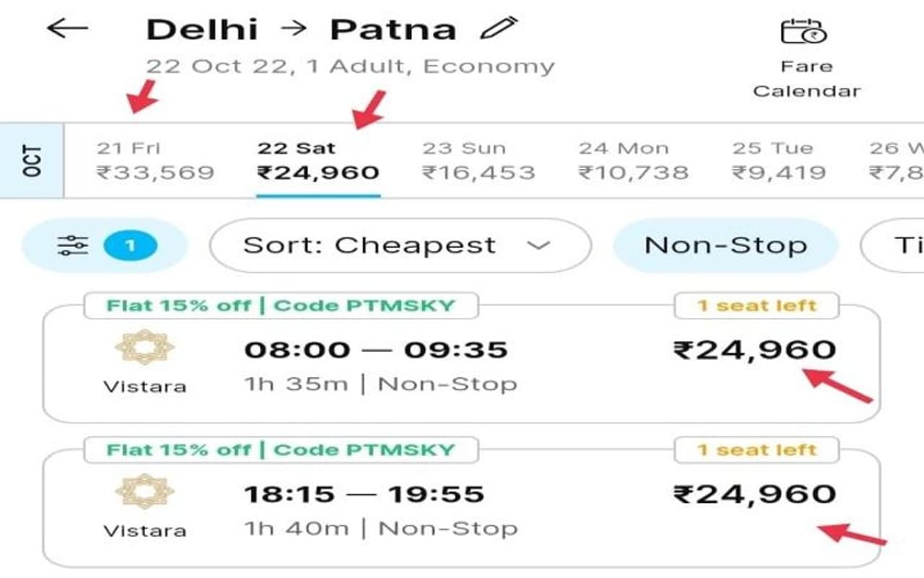Tap the back arrow icon
Image resolution: width=924 pixels, height=578 pixels.
click(66, 29)
